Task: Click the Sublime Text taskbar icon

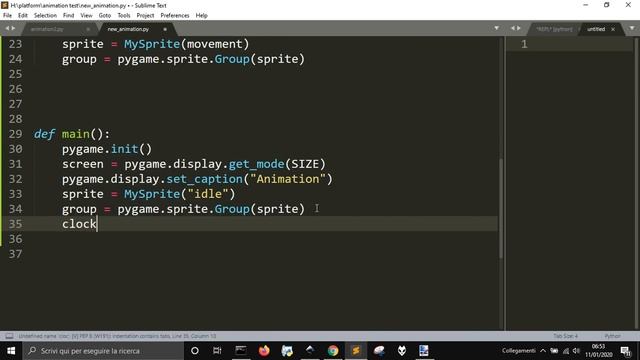Action: pos(356,351)
